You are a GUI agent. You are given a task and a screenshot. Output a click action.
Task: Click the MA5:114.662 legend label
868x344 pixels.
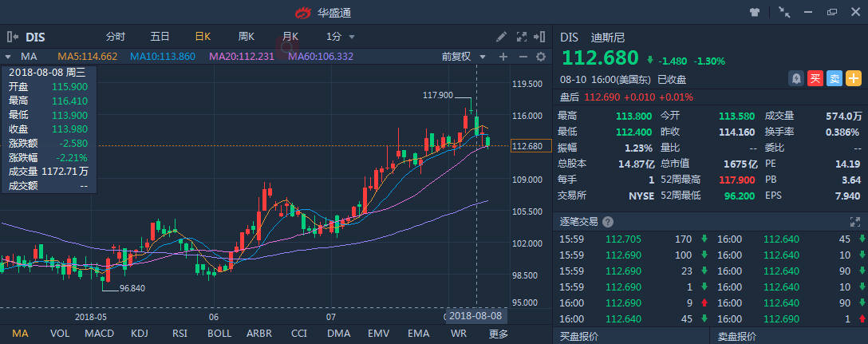coord(88,57)
